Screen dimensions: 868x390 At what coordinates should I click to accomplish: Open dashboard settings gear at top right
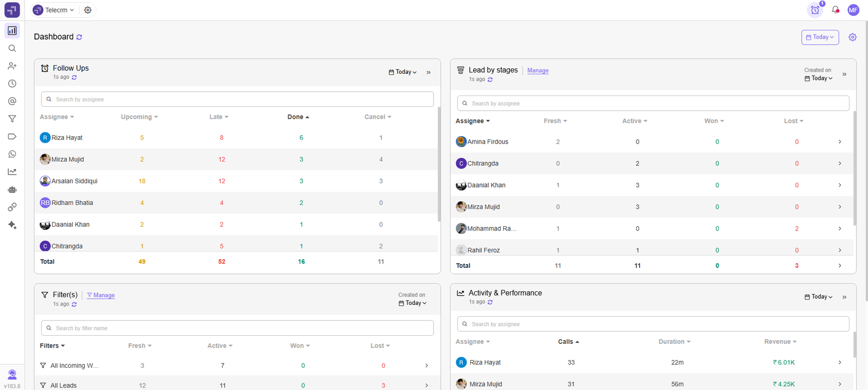coord(852,37)
